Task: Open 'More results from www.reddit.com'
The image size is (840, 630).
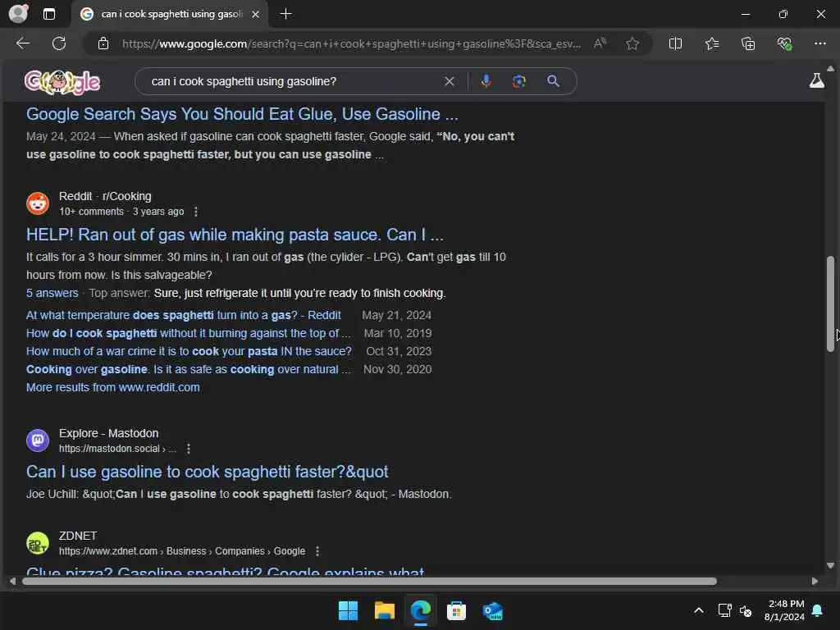Action: tap(113, 387)
